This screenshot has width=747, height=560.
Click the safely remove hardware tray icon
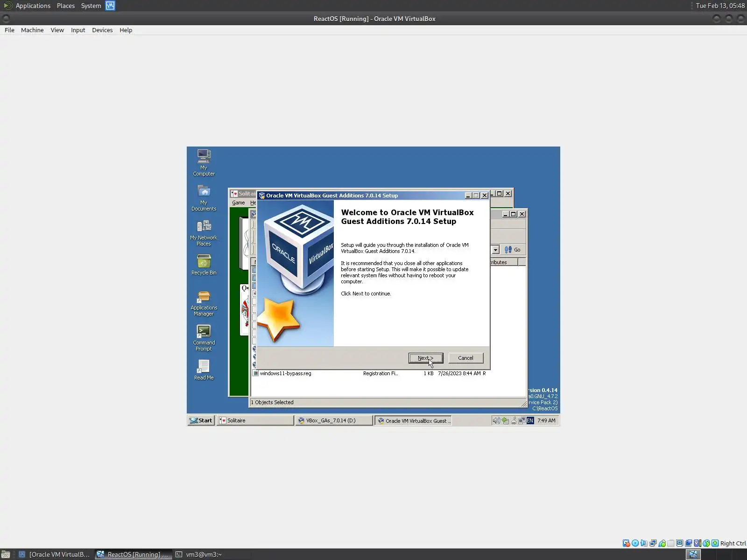(505, 420)
